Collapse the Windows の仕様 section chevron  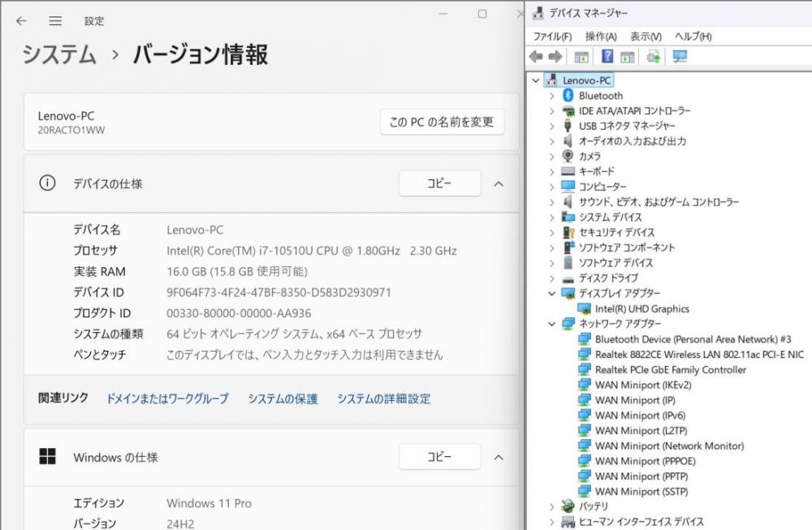click(x=499, y=457)
